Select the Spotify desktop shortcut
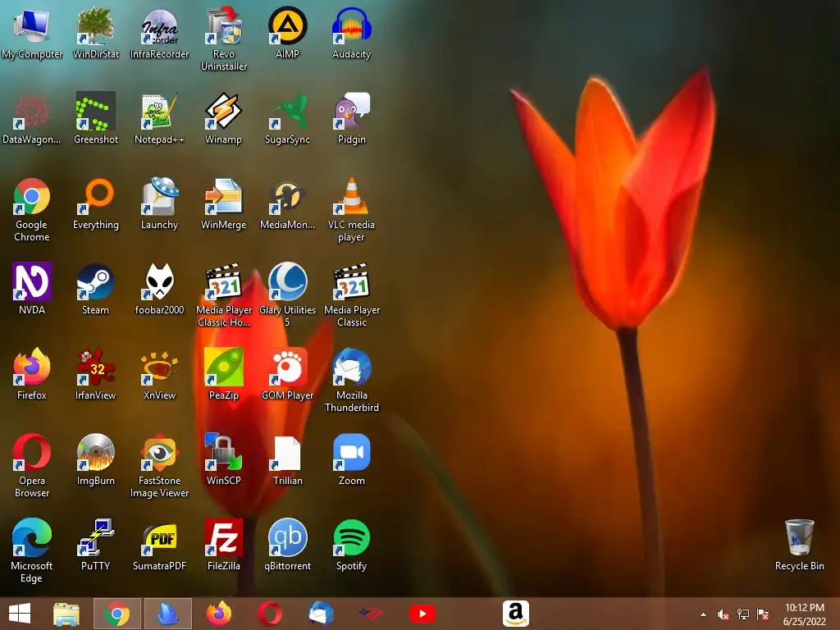 (x=351, y=545)
